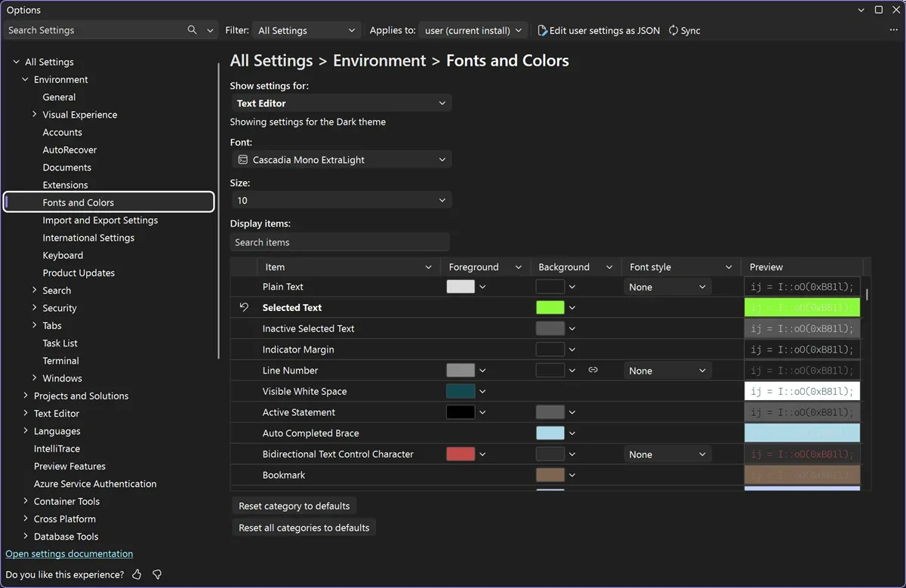Click the link icon in Line Number row
Image resolution: width=906 pixels, height=588 pixels.
click(x=593, y=370)
